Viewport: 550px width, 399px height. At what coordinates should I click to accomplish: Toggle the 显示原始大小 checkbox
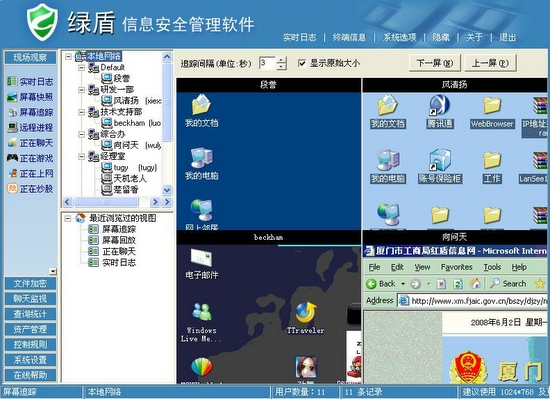click(x=302, y=63)
